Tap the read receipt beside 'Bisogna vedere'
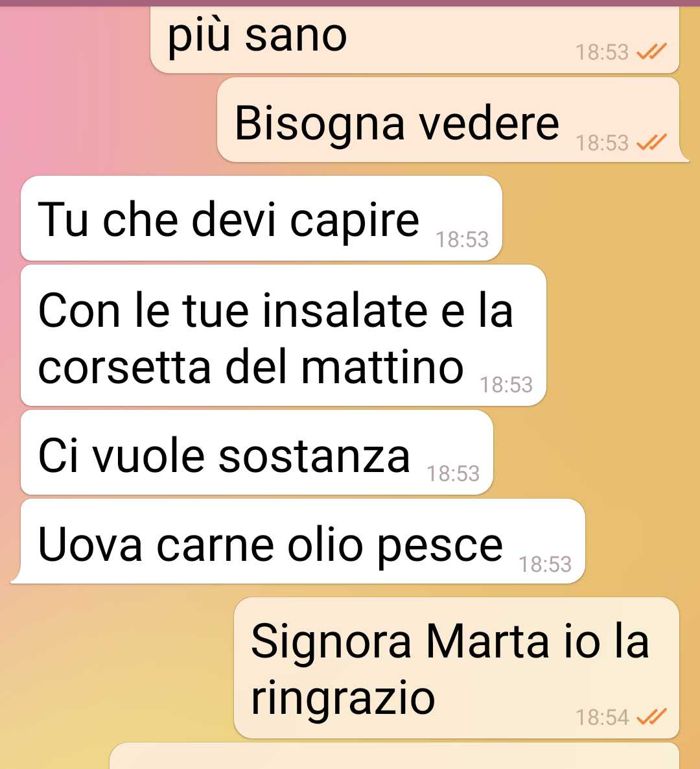Image resolution: width=700 pixels, height=769 pixels. [651, 142]
